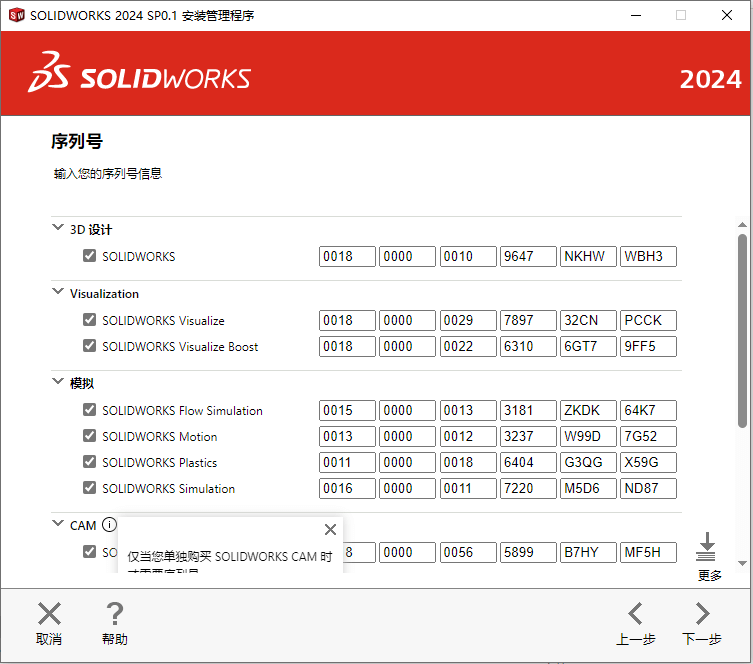Click Motion serial field W99D
Image resolution: width=753 pixels, height=664 pixels.
point(588,436)
